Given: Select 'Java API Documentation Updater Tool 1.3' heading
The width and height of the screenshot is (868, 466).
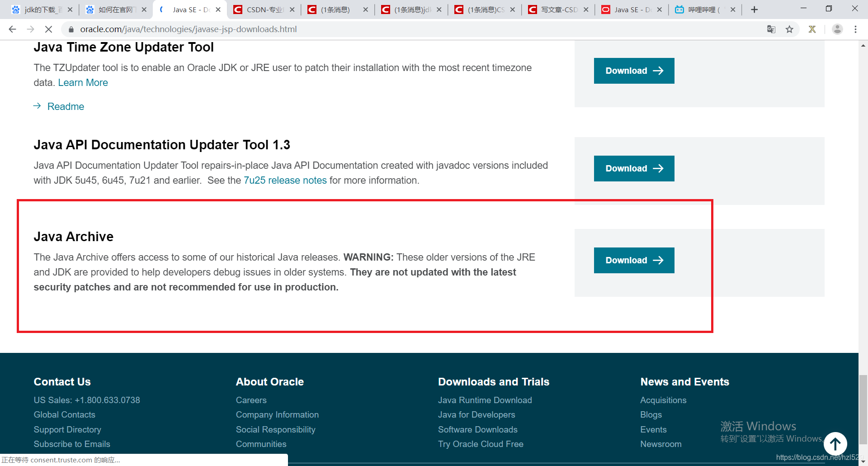Looking at the screenshot, I should pyautogui.click(x=162, y=145).
